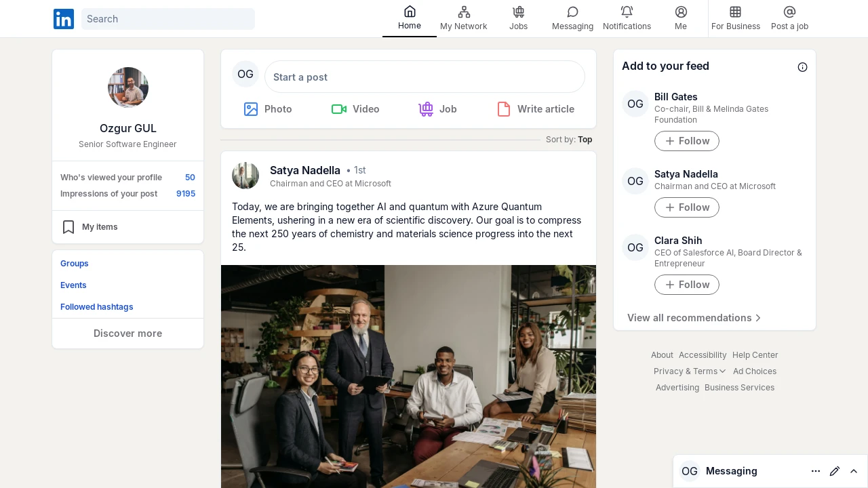Viewport: 868px width, 488px height.
Task: Open Groups link
Action: click(75, 264)
